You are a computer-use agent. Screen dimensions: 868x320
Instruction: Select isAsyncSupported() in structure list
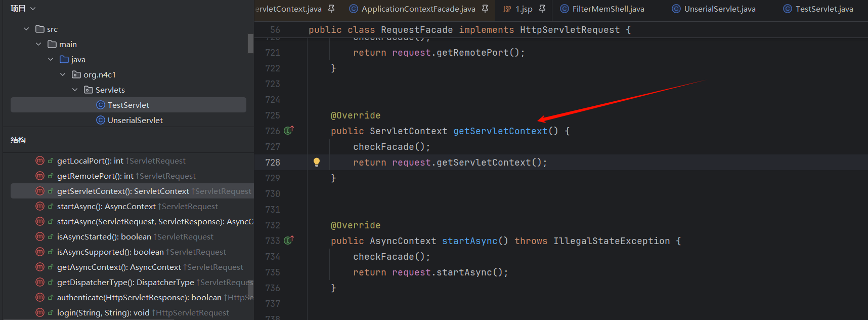(110, 252)
